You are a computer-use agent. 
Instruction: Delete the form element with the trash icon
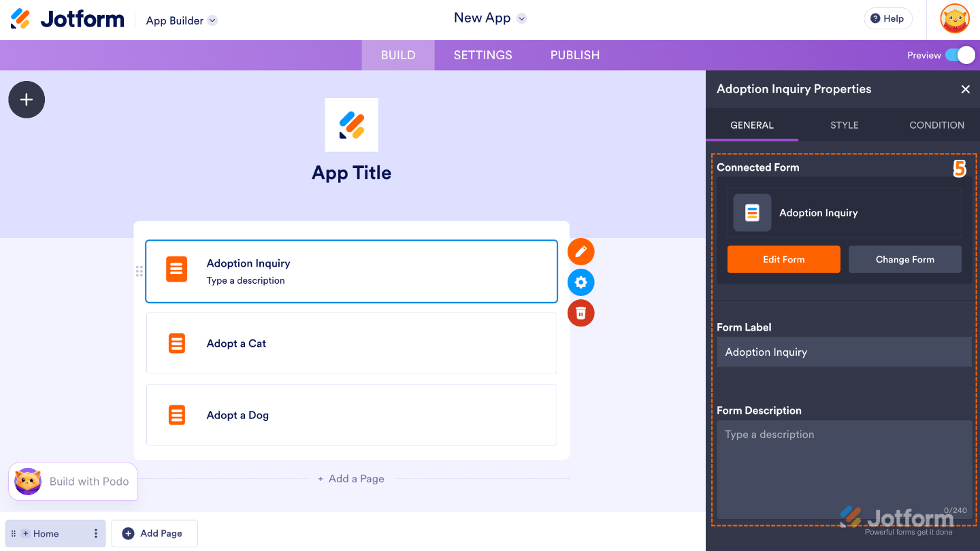pos(581,313)
